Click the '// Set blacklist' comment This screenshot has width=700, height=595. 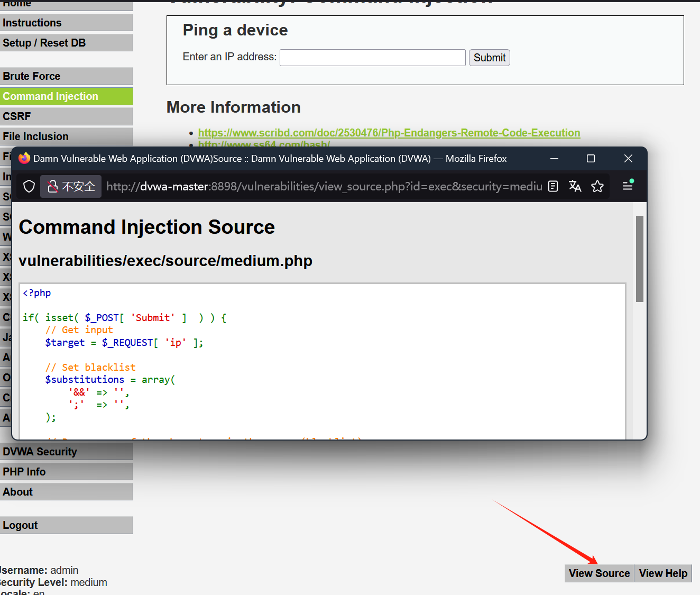point(90,368)
